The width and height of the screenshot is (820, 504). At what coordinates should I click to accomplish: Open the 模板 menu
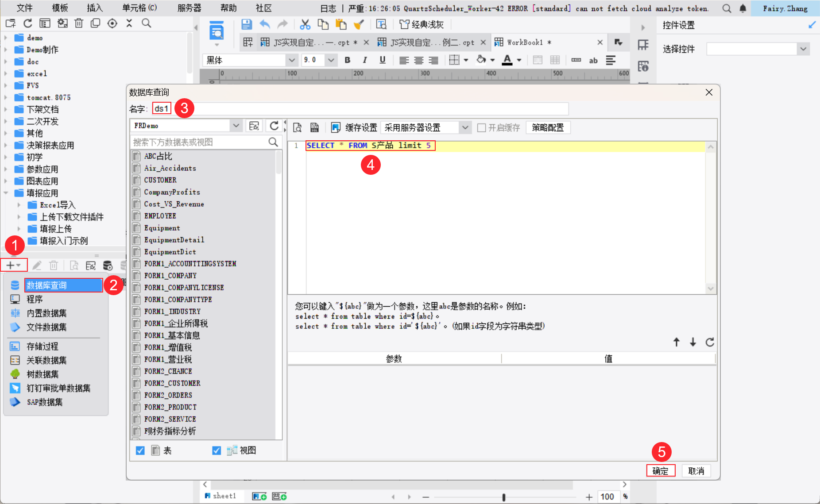(60, 8)
